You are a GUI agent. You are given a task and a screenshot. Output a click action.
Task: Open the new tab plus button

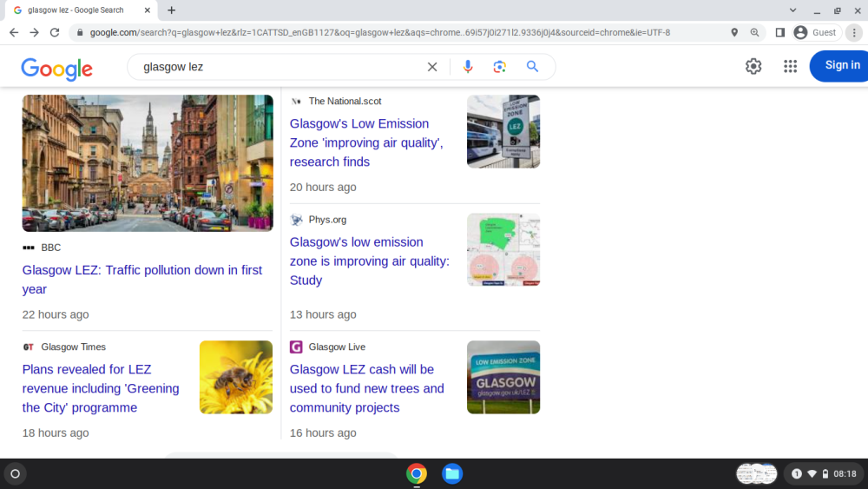[x=172, y=10]
